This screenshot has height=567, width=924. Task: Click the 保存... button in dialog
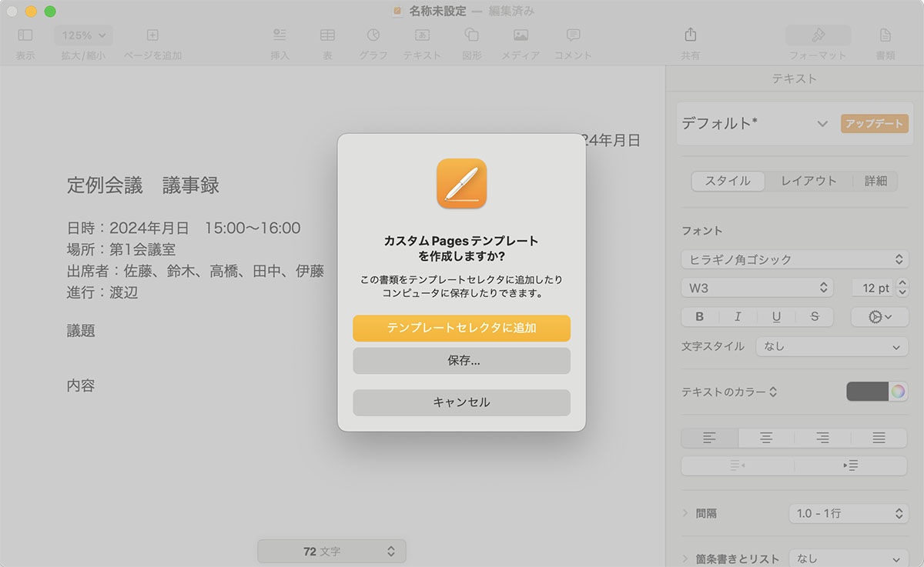click(461, 361)
